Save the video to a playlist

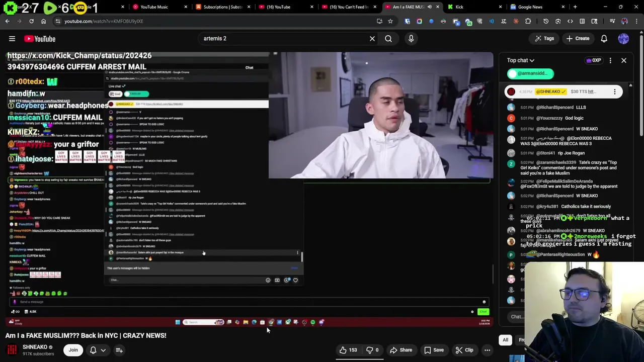(434, 350)
